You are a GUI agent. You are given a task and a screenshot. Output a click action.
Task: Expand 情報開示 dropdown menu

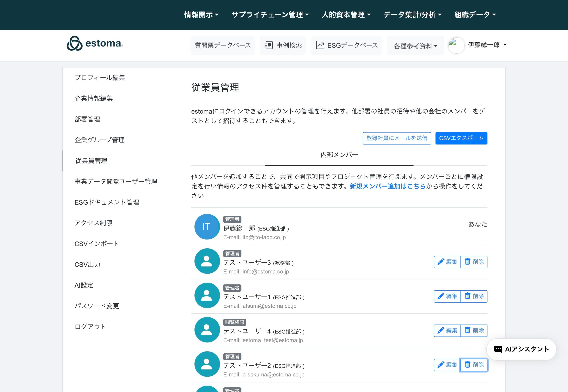201,15
